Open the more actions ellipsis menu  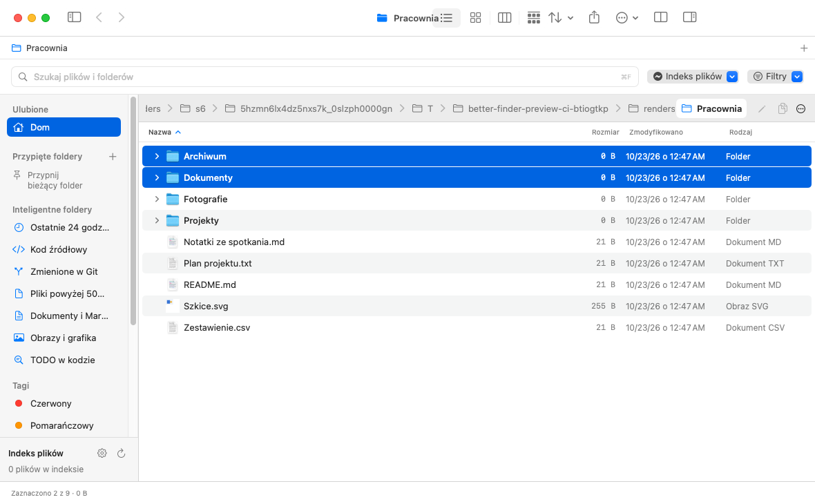627,18
